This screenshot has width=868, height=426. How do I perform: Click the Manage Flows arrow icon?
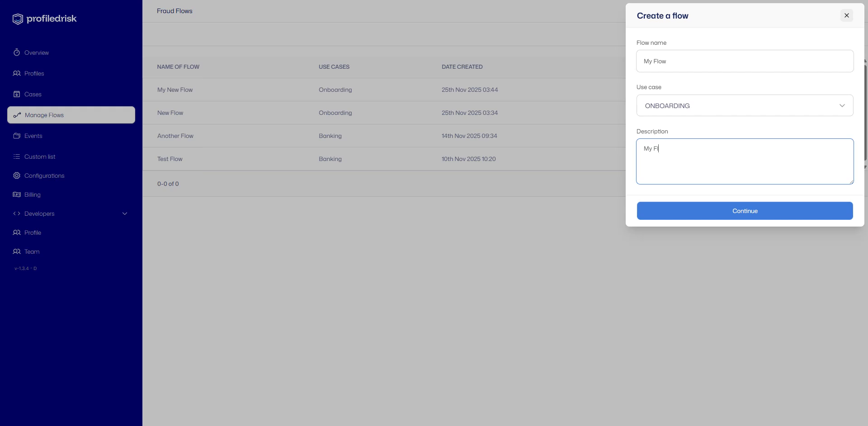tap(17, 115)
